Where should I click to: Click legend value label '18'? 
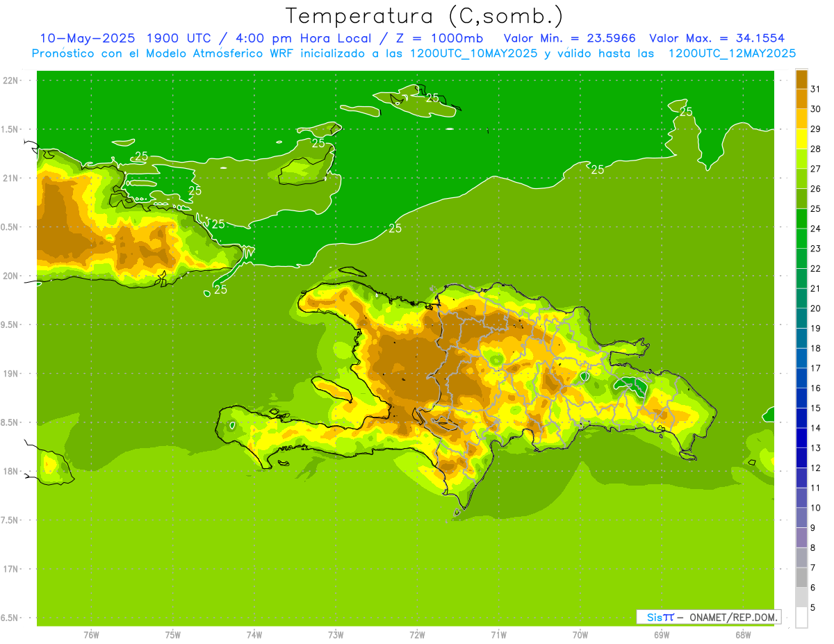[815, 348]
